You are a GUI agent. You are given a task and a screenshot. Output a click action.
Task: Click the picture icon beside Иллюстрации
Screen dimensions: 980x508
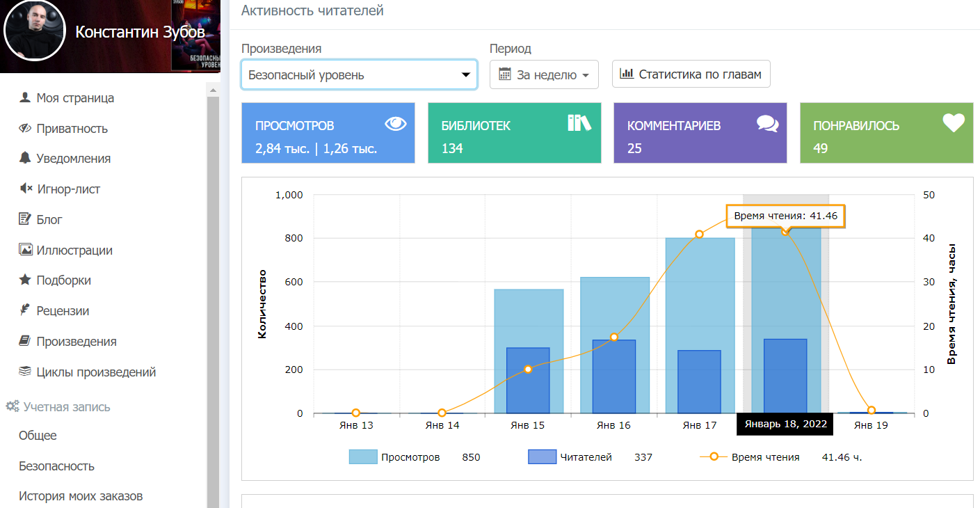[x=26, y=250]
